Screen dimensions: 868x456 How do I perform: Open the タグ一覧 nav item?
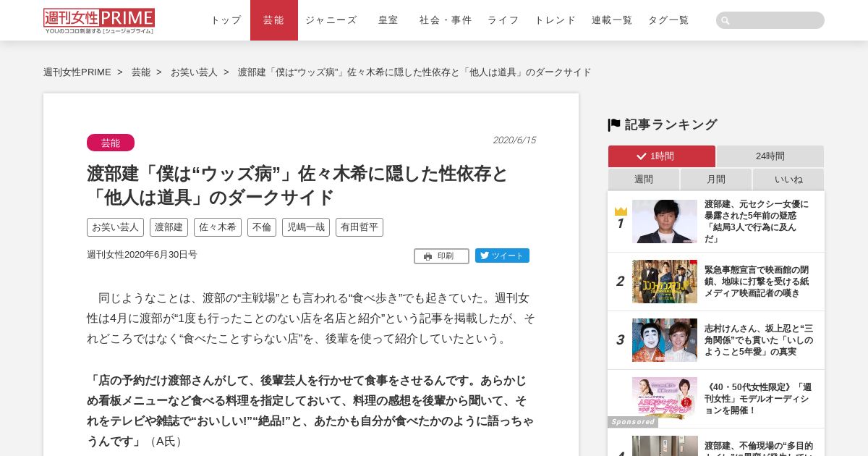(668, 20)
